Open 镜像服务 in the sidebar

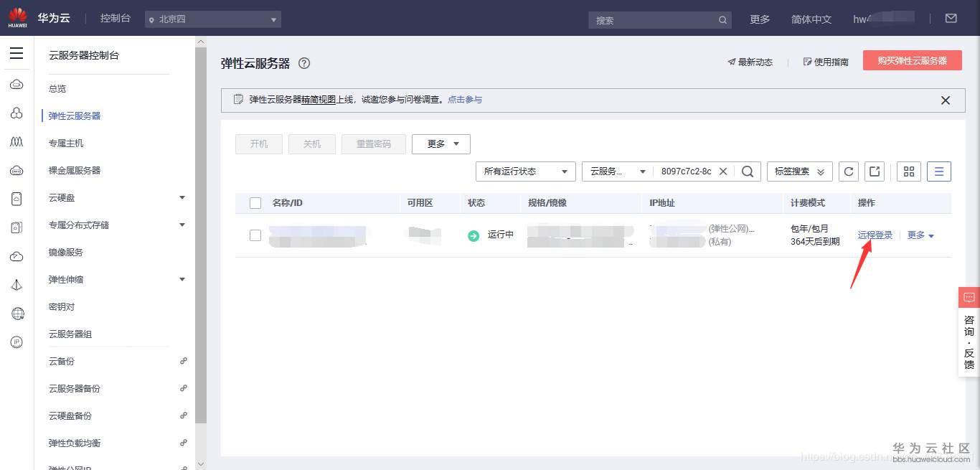pyautogui.click(x=66, y=253)
